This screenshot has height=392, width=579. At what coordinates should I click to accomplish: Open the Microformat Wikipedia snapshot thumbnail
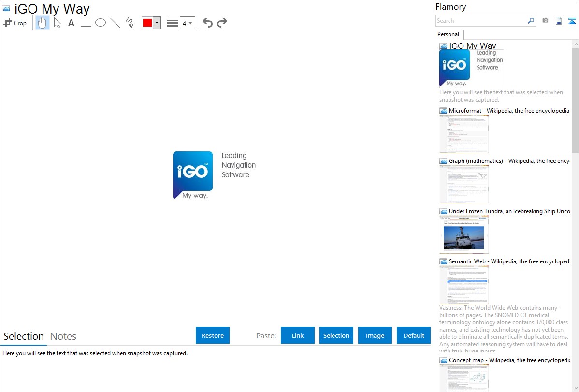tap(464, 134)
